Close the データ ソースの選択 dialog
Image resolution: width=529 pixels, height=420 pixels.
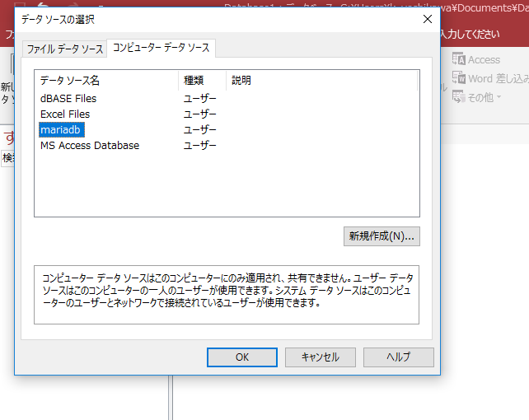[427, 18]
